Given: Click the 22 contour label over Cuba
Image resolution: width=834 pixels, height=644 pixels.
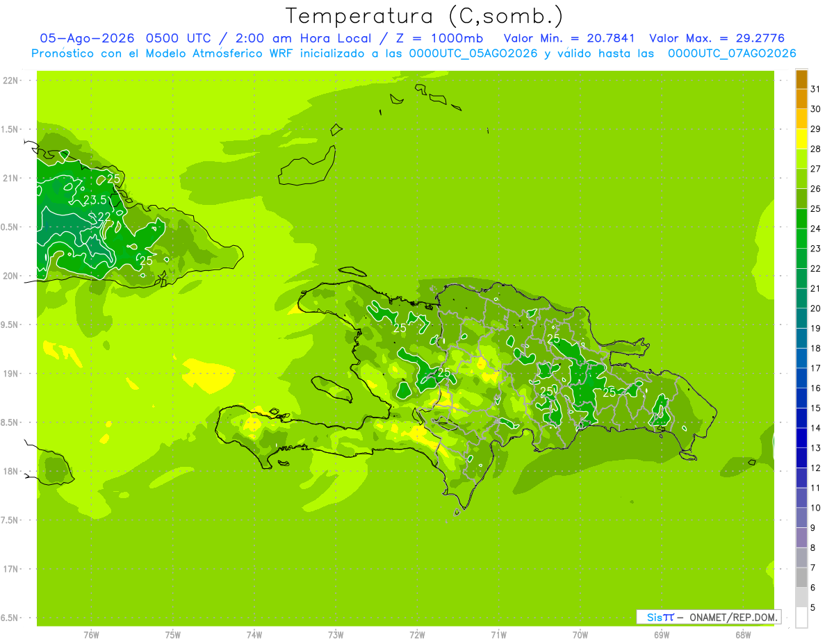Looking at the screenshot, I should [x=104, y=217].
